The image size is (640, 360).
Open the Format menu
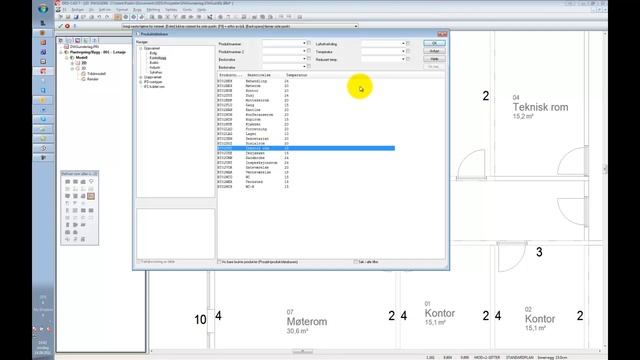122,9
